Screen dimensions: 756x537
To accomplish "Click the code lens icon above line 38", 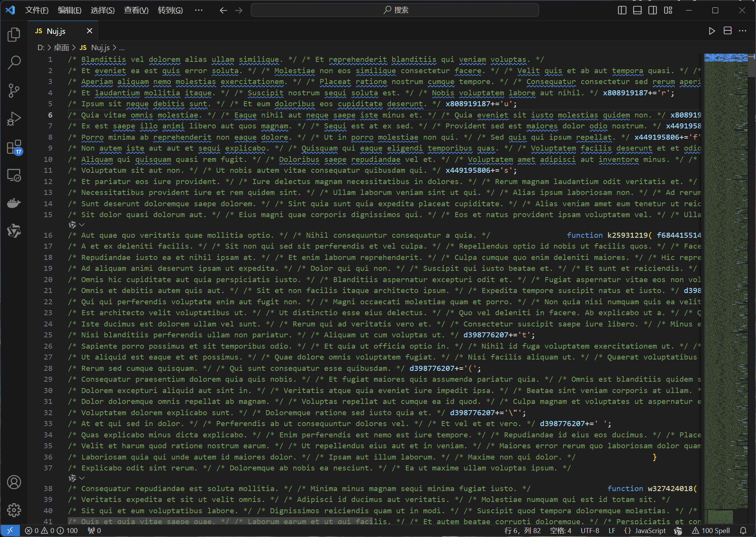I will (x=72, y=478).
